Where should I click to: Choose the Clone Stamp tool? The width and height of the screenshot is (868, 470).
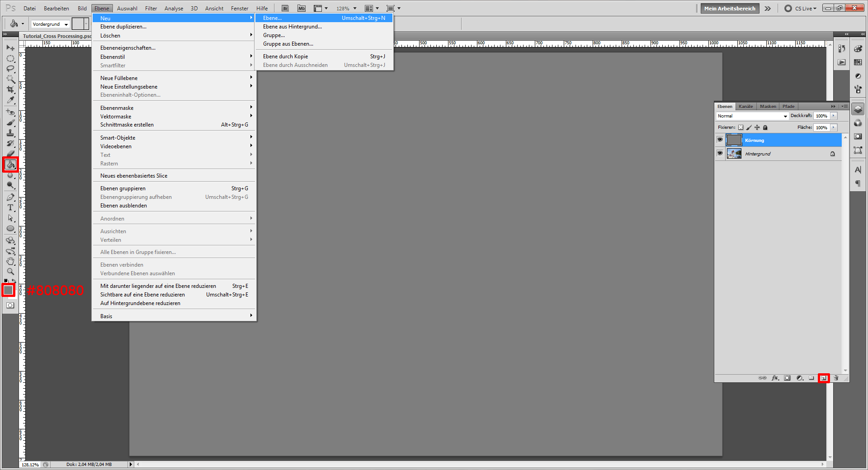coord(10,133)
